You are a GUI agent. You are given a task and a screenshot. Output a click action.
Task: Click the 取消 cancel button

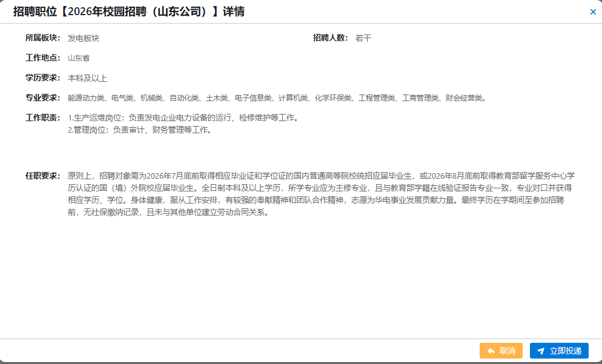pos(501,351)
